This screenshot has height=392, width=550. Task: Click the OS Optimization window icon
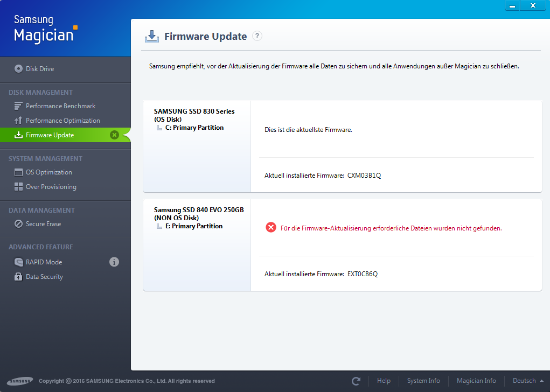(18, 172)
